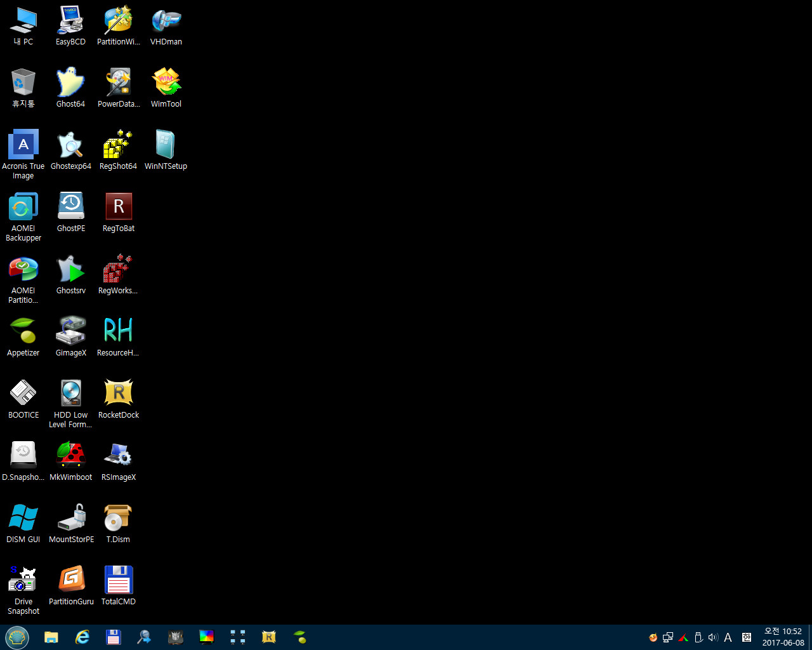Image resolution: width=812 pixels, height=650 pixels.
Task: Select the 내 PC desktop icon
Action: click(23, 26)
